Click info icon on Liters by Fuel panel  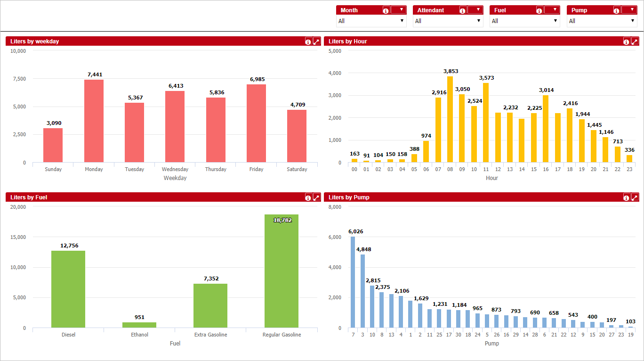click(308, 197)
